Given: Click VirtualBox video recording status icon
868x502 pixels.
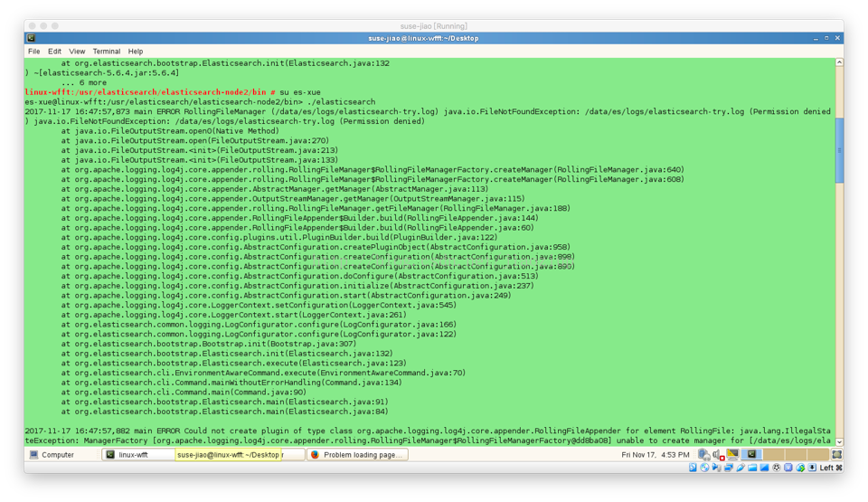Looking at the screenshot, I should pos(777,468).
